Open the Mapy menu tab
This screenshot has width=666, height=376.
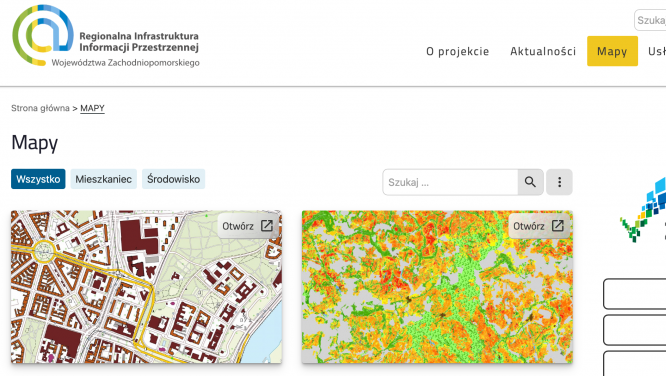tap(612, 51)
